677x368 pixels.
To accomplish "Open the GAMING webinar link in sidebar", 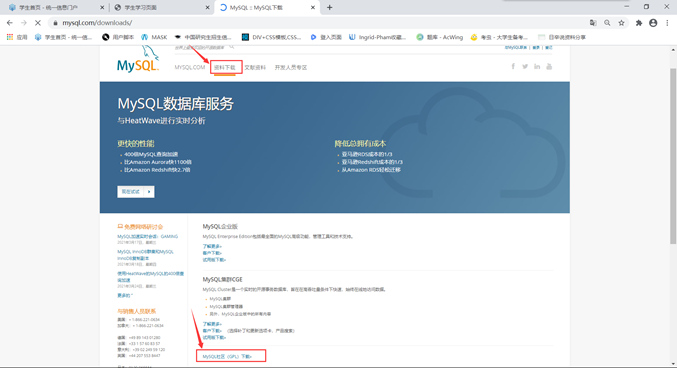I will click(148, 237).
